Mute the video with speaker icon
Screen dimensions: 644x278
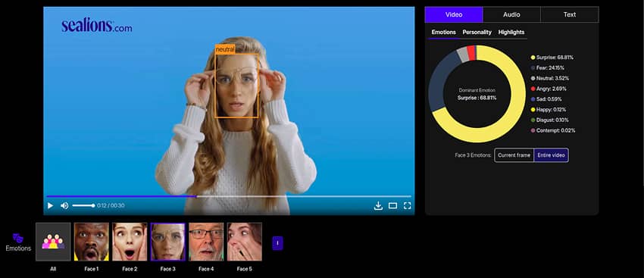coord(64,206)
